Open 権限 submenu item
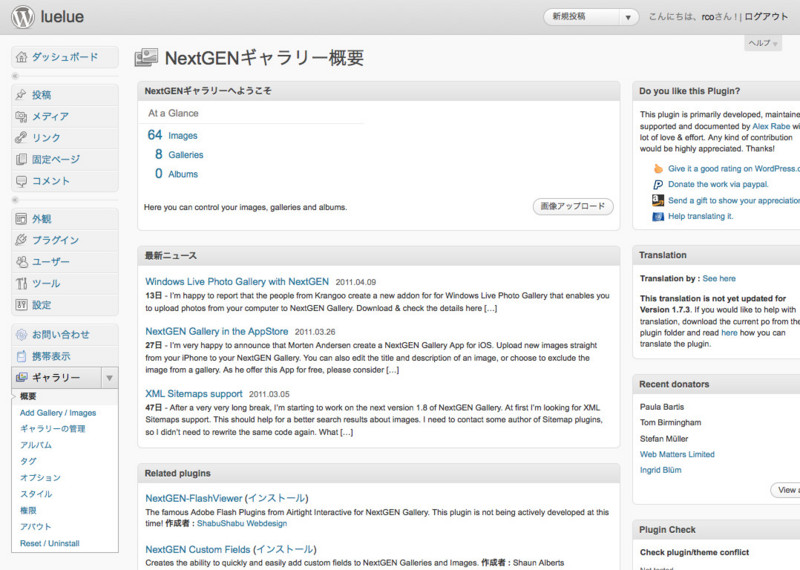This screenshot has width=800, height=570. pos(28,510)
